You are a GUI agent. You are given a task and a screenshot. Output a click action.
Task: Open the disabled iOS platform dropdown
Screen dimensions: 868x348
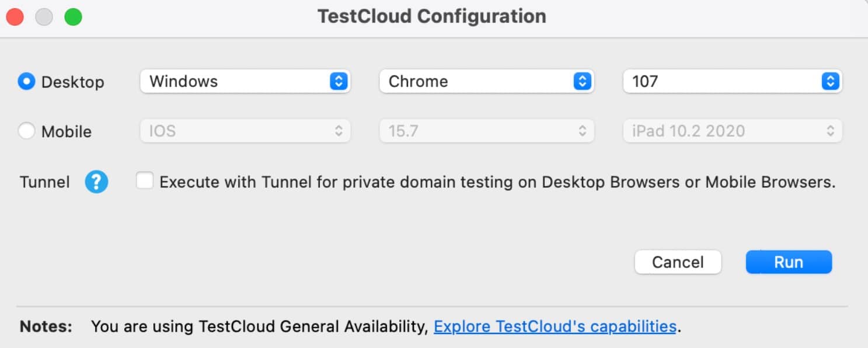click(245, 131)
